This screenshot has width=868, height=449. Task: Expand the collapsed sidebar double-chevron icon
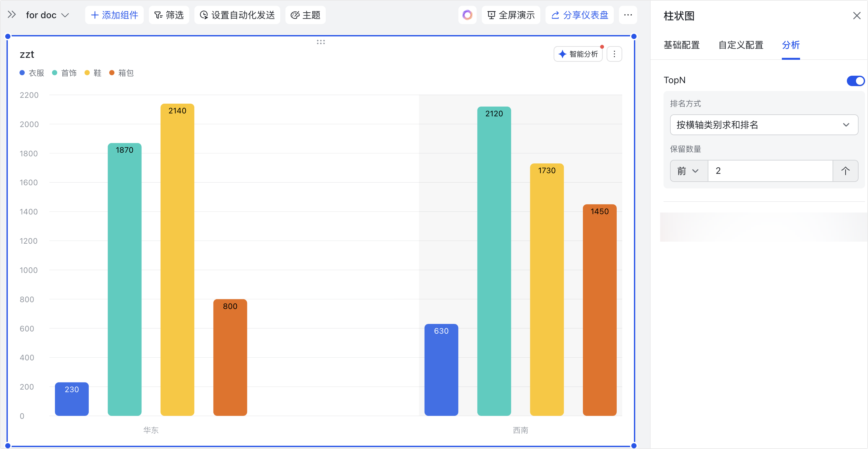click(12, 15)
